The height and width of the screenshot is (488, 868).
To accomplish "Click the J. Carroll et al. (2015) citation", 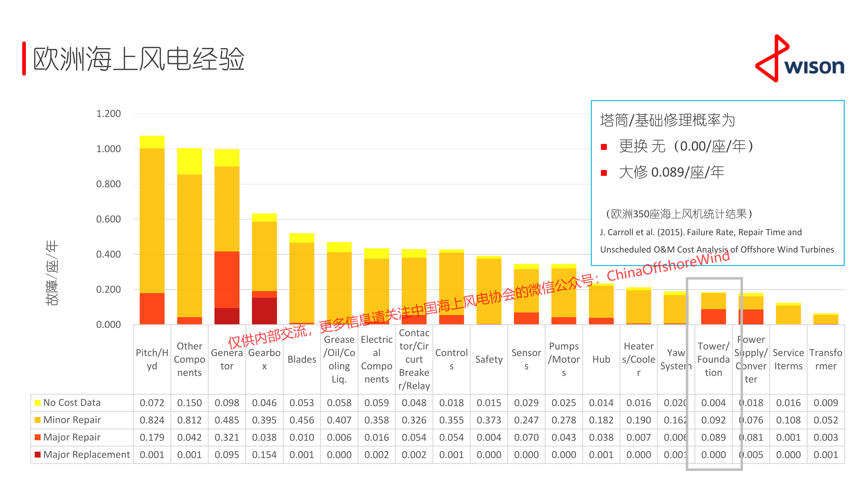I will click(717, 241).
